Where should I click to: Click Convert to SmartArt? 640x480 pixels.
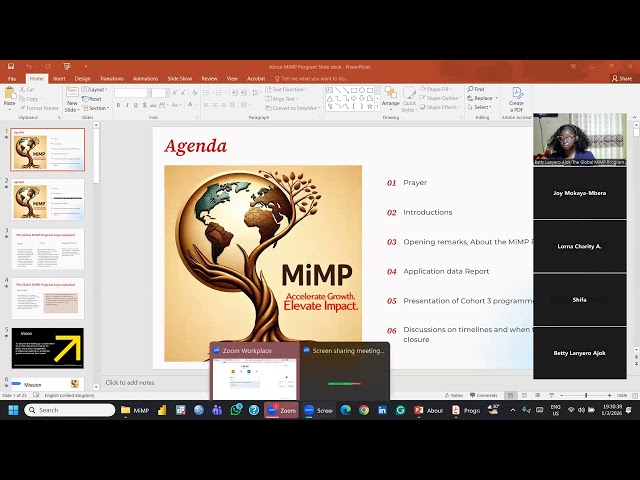[293, 108]
